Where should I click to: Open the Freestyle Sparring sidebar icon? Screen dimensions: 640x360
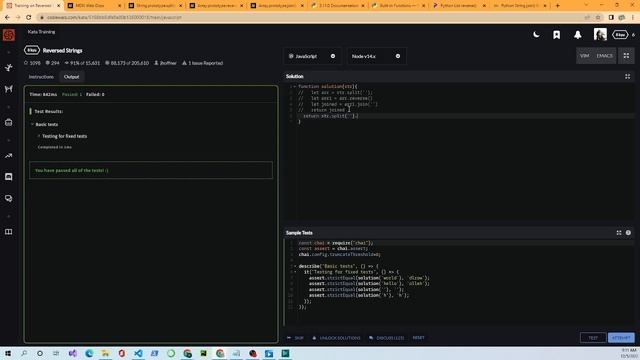[9, 89]
